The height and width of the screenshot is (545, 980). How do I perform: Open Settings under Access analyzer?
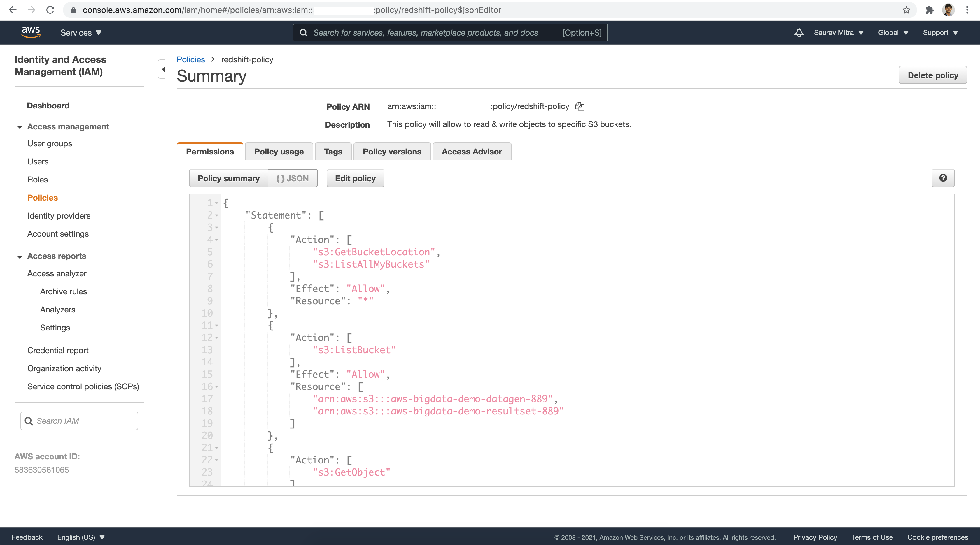point(55,328)
